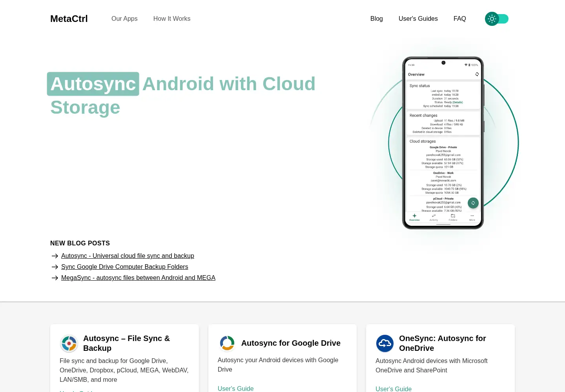This screenshot has width=565, height=392.
Task: Click the arrow beside the Autosync Universal post
Action: [55, 256]
